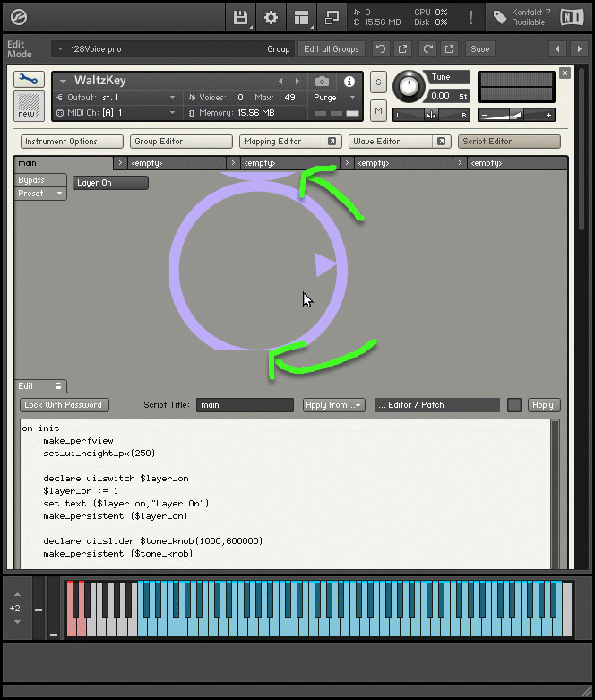Edit the Script Title field

(245, 405)
